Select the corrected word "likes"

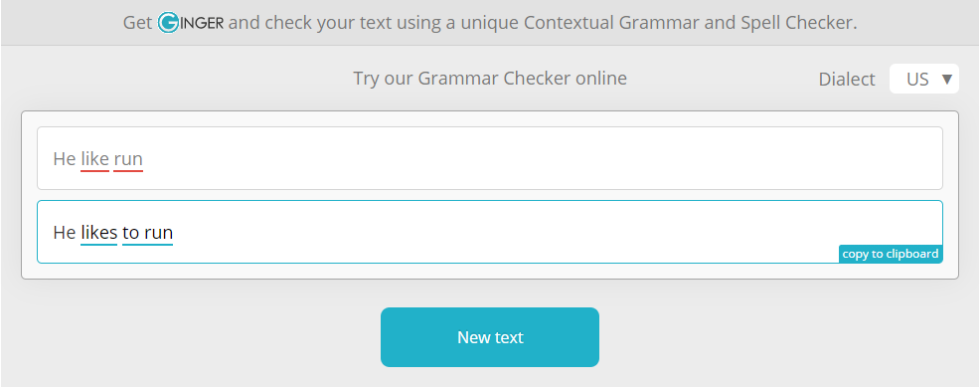pyautogui.click(x=98, y=233)
